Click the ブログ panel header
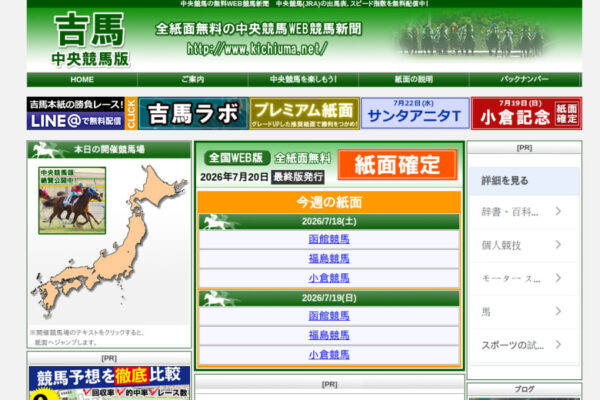The height and width of the screenshot is (400, 600). point(524,389)
